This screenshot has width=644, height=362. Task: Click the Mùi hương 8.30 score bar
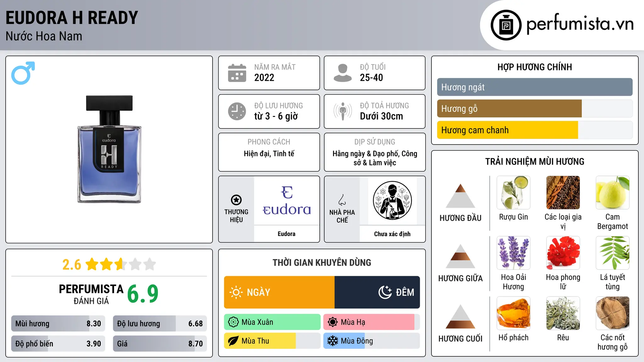click(x=58, y=323)
